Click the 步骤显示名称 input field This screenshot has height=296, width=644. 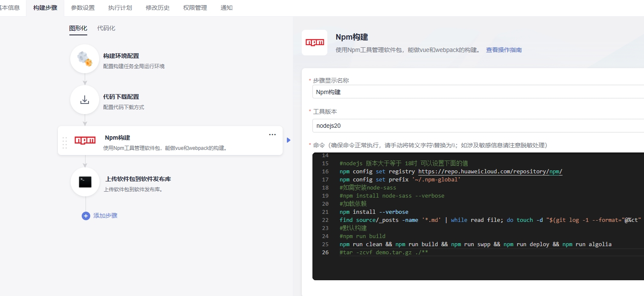click(x=477, y=92)
